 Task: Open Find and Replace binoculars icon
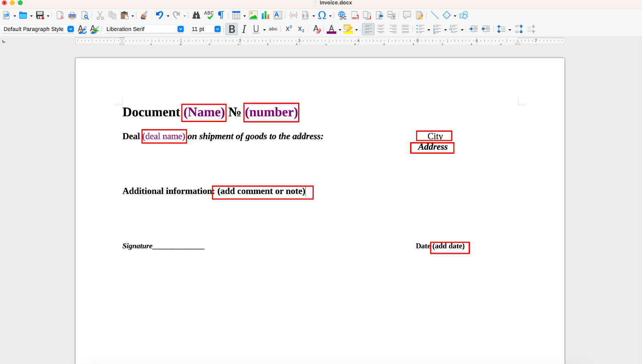[196, 16]
